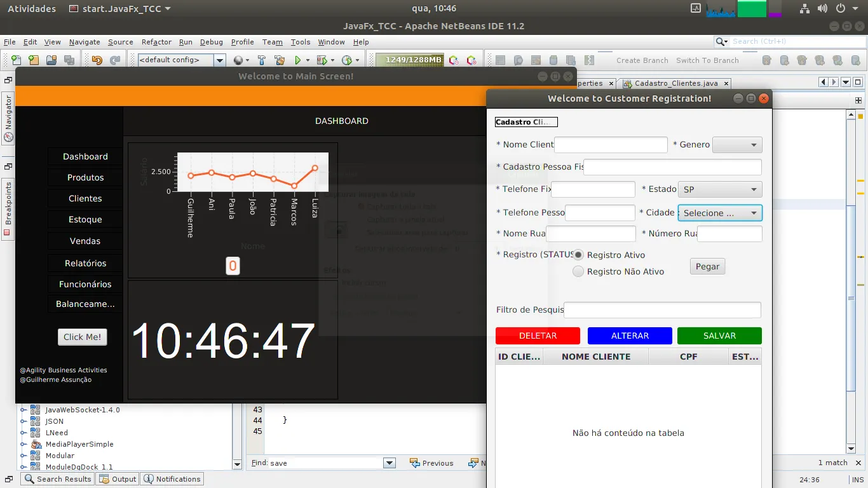The width and height of the screenshot is (868, 488).
Task: Select the Registro Ativo radio button
Action: (578, 255)
